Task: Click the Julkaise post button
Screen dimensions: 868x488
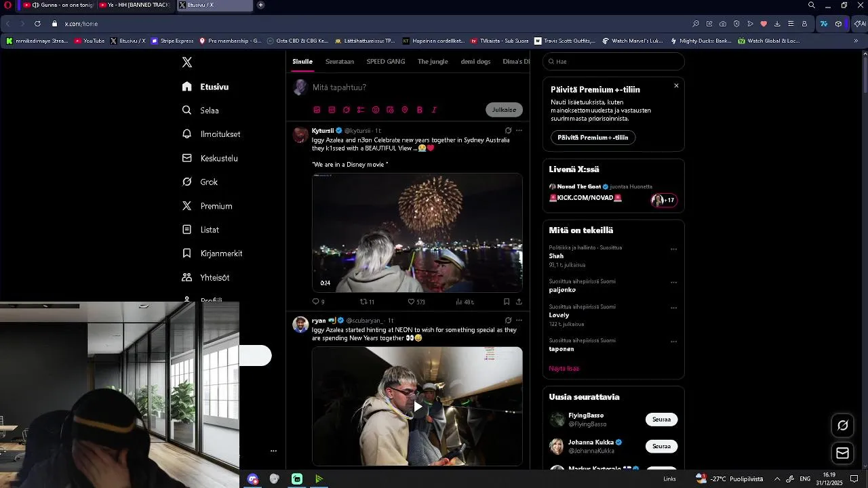Action: [x=504, y=110]
